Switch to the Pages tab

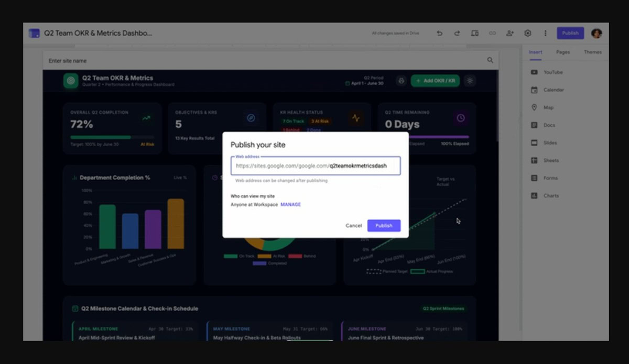tap(563, 52)
